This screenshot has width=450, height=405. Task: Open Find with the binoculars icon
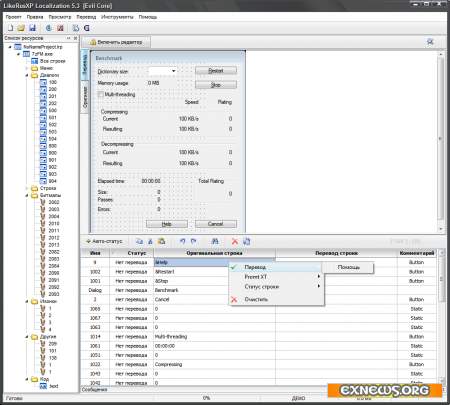tap(215, 241)
